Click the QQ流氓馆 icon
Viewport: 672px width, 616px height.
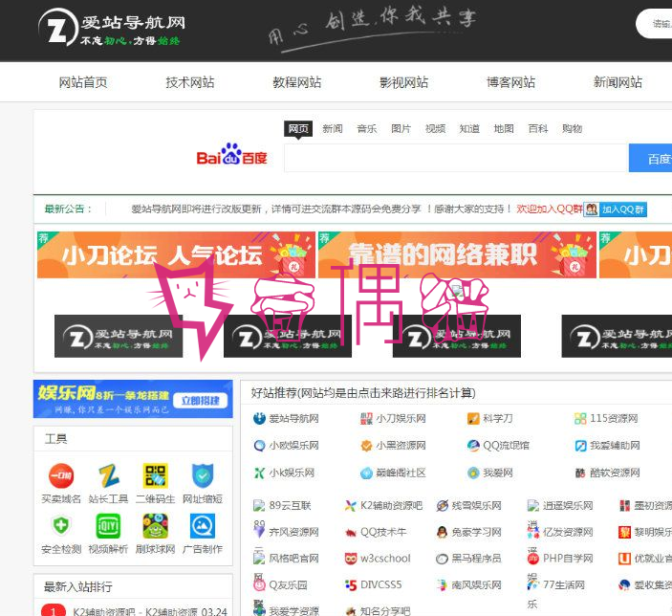pos(473,446)
